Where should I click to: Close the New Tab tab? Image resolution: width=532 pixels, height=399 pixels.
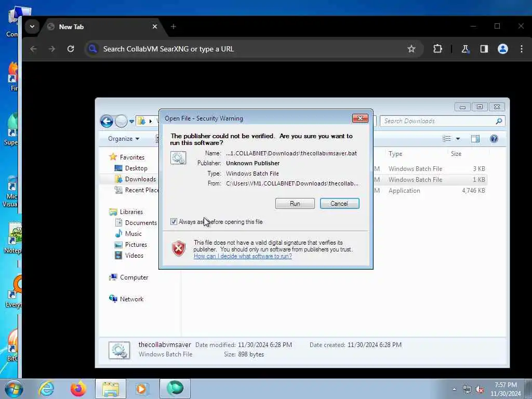coord(155,26)
